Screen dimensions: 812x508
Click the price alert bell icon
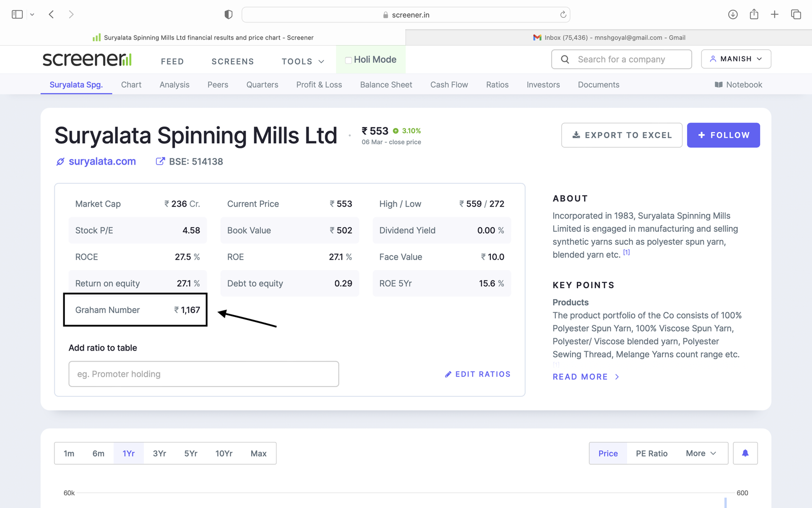click(745, 453)
